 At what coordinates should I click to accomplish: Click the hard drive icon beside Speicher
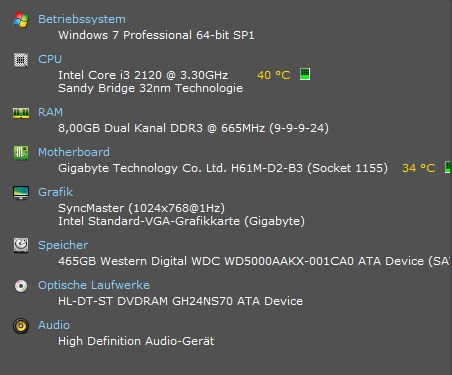pos(21,245)
